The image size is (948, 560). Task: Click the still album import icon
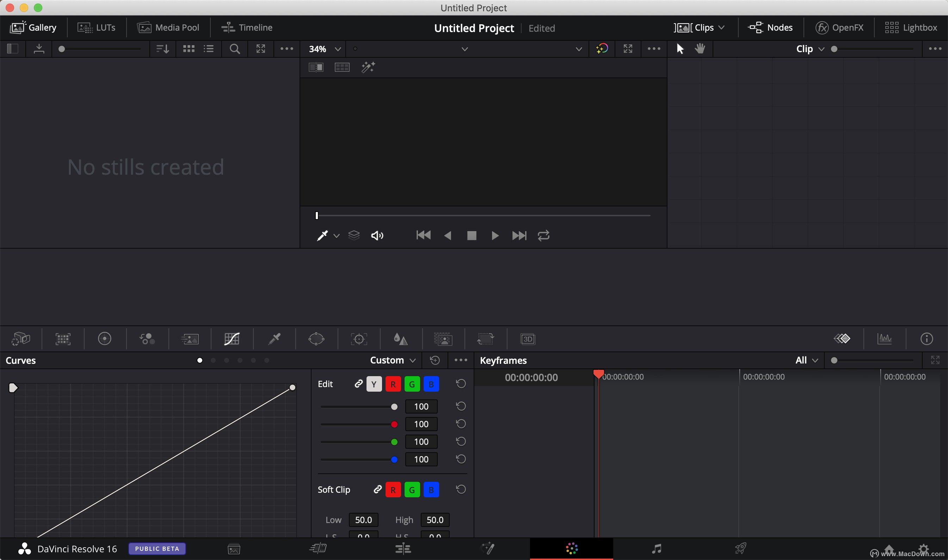click(39, 49)
